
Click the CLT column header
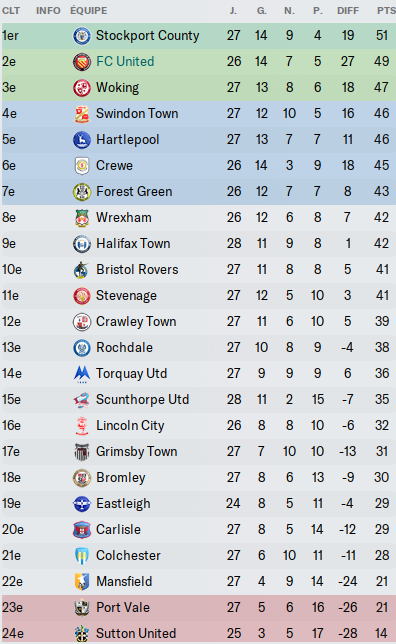(11, 11)
